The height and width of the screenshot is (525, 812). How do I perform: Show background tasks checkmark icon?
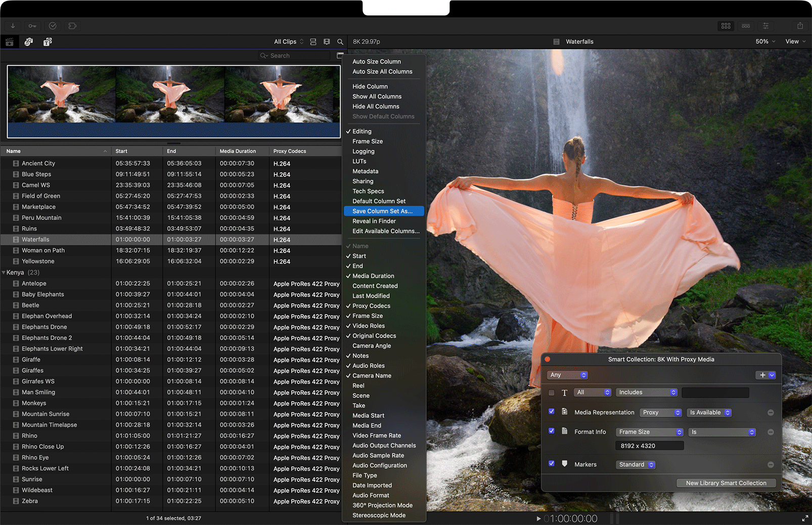pos(53,26)
